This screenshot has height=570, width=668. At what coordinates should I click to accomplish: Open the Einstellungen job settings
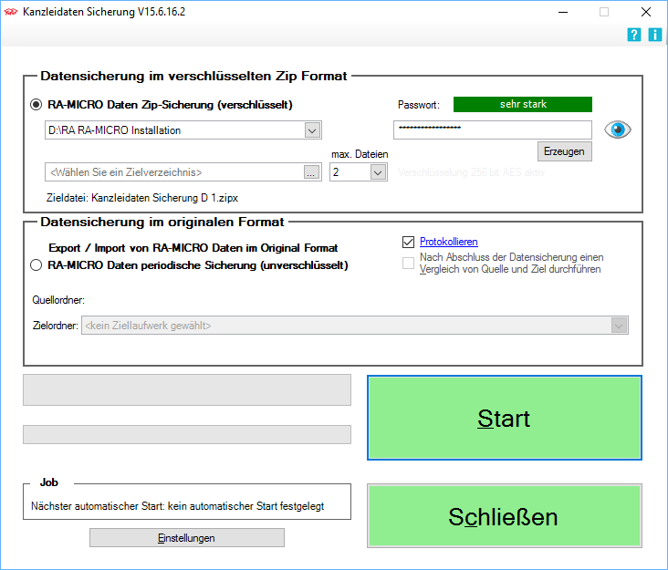[x=187, y=538]
